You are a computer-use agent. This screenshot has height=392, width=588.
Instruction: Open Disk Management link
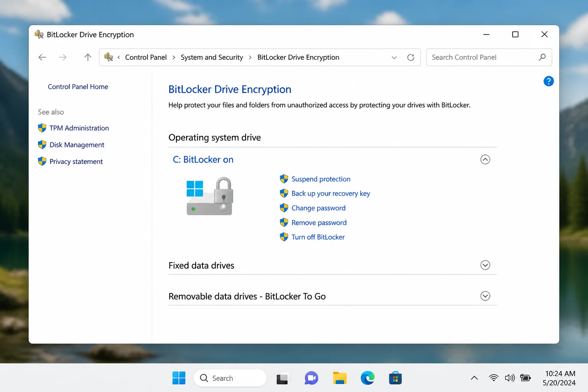(77, 145)
